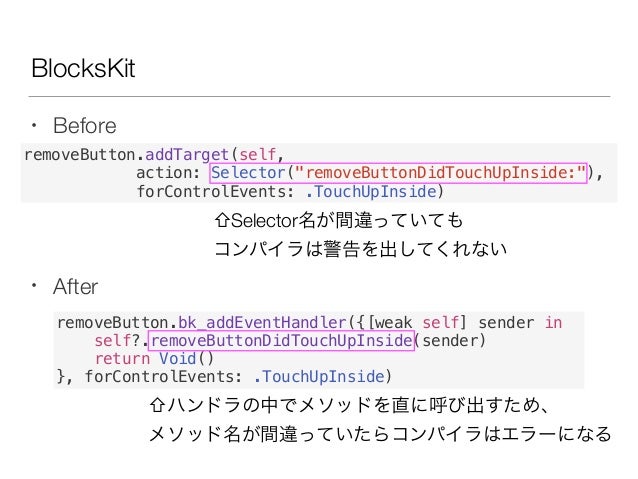Click the Before bullet heading
The height and width of the screenshot is (479, 638).
[x=85, y=125]
